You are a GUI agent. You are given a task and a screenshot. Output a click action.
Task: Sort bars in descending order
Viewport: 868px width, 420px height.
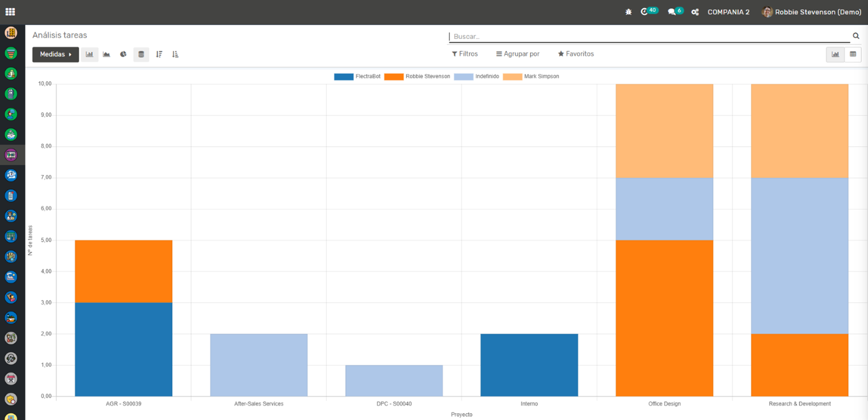pos(159,54)
